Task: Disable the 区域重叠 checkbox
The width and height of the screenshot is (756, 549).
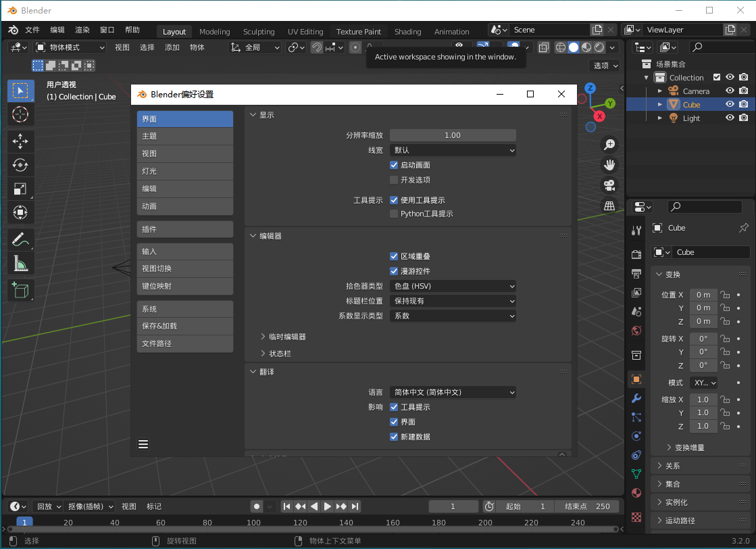Action: click(x=394, y=256)
